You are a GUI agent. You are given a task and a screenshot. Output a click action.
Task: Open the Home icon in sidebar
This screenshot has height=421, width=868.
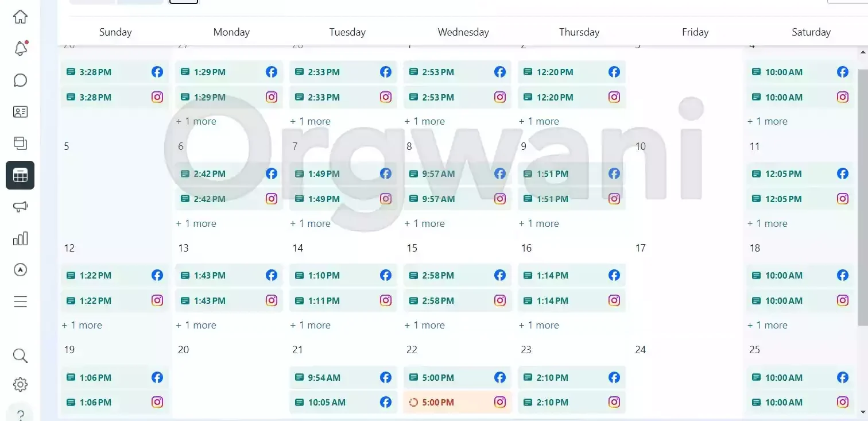click(x=20, y=17)
